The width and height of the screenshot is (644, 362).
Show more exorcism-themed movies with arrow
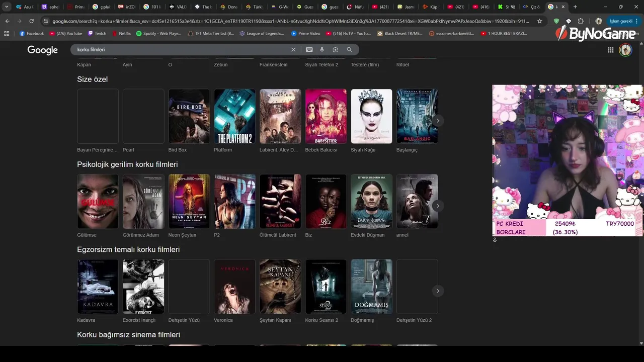(x=438, y=291)
